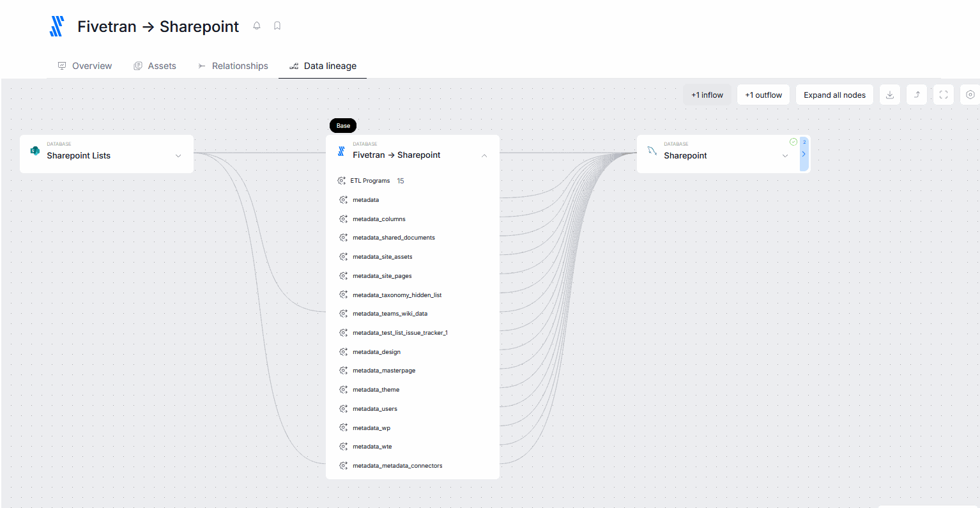The width and height of the screenshot is (980, 508).
Task: Click Expand all nodes button
Action: click(834, 95)
